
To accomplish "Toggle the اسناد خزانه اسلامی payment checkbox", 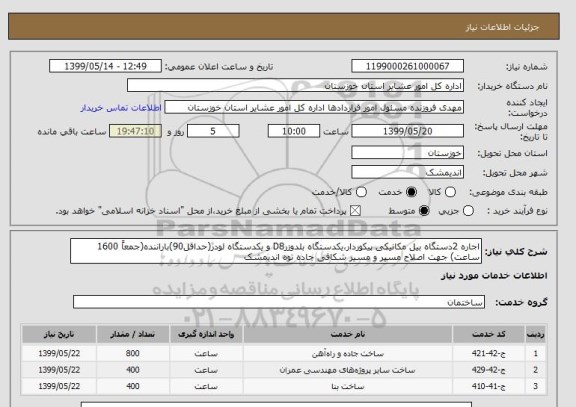I will click(x=355, y=211).
